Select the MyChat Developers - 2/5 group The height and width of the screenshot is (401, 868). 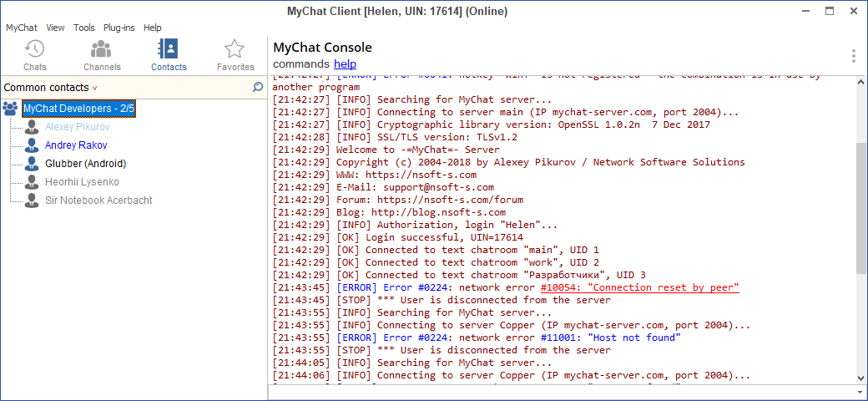click(x=78, y=109)
